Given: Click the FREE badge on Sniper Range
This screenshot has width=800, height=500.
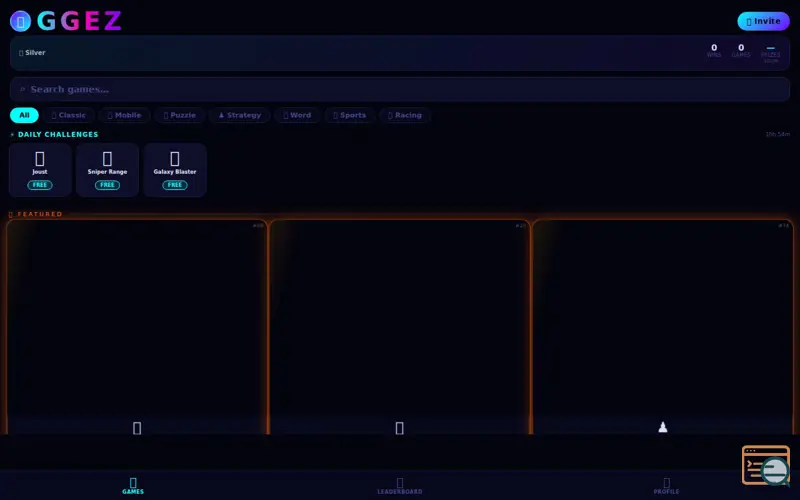Looking at the screenshot, I should point(107,185).
